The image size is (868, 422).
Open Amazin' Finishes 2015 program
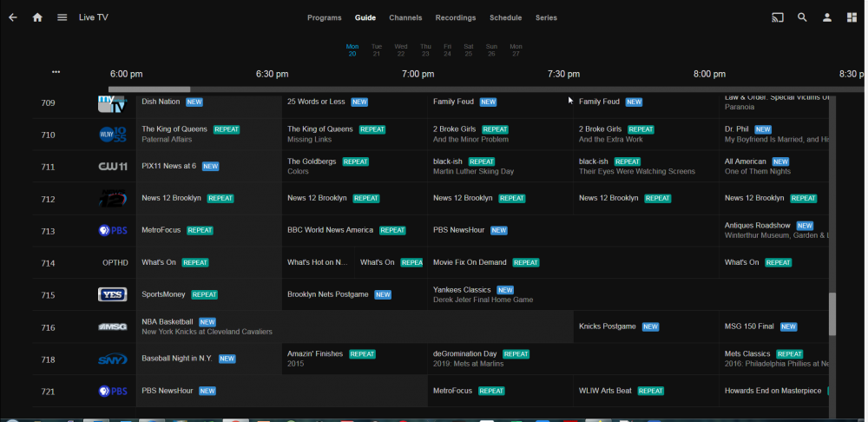(x=354, y=359)
